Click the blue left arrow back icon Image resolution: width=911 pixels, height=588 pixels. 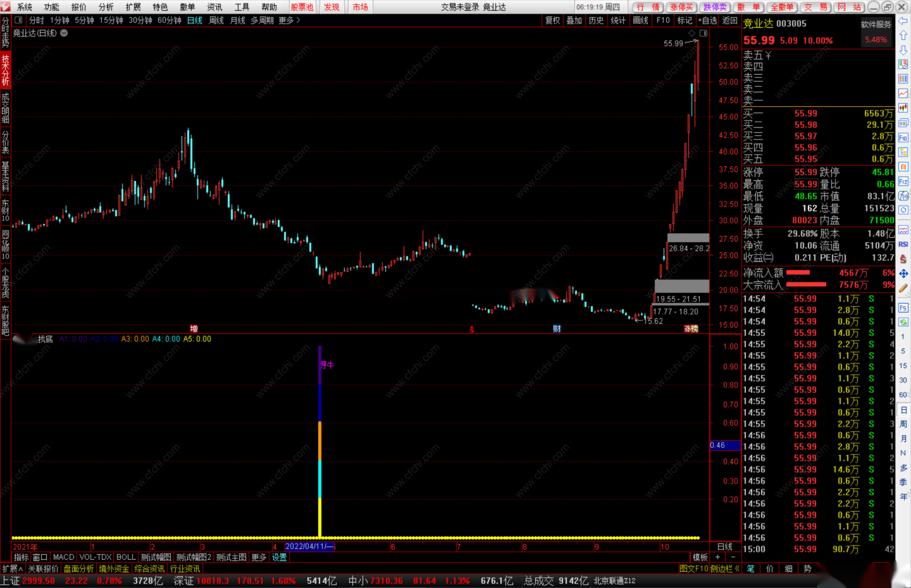click(903, 21)
